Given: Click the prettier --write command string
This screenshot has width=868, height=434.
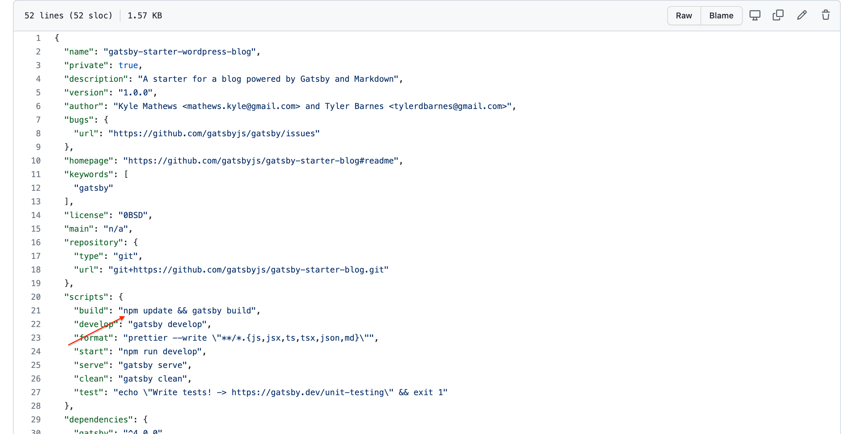Looking at the screenshot, I should (248, 338).
